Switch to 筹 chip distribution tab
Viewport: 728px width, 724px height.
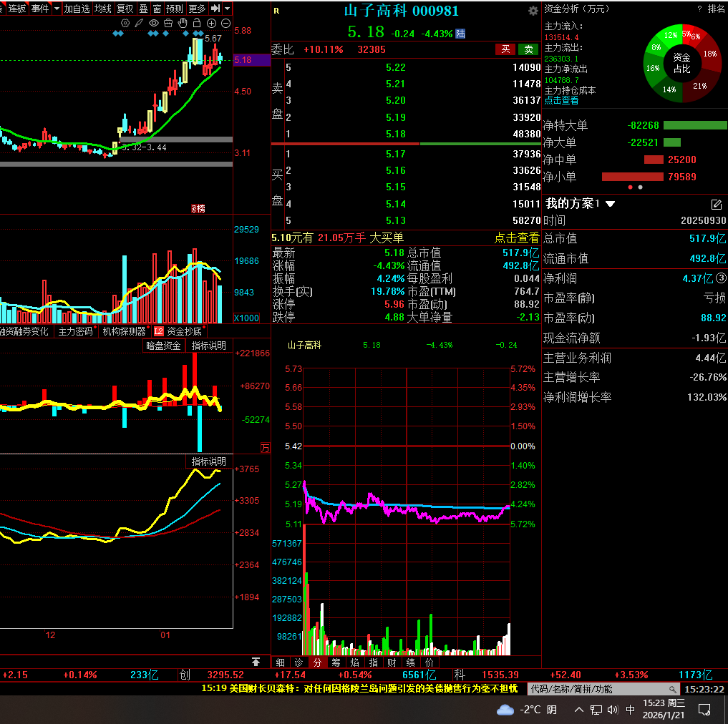[336, 662]
